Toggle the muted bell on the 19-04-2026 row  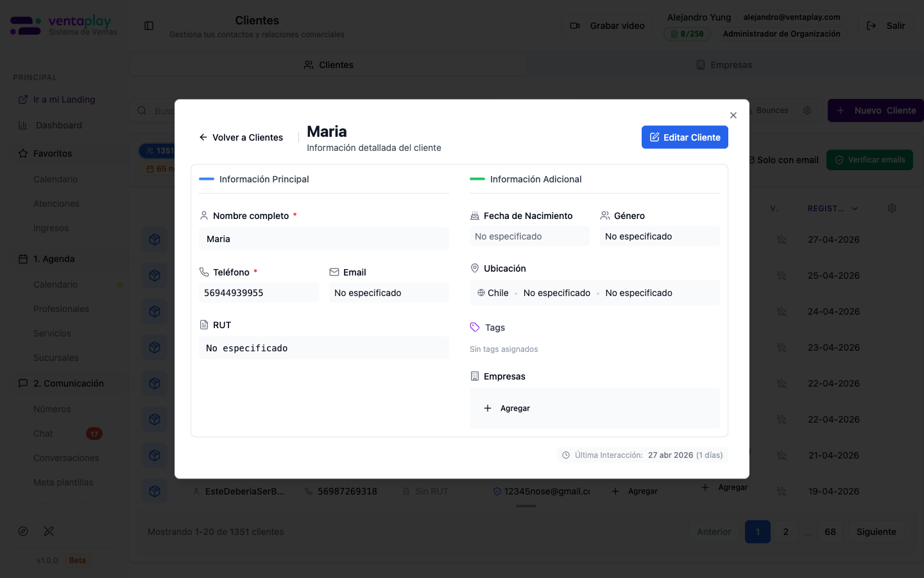coord(782,491)
